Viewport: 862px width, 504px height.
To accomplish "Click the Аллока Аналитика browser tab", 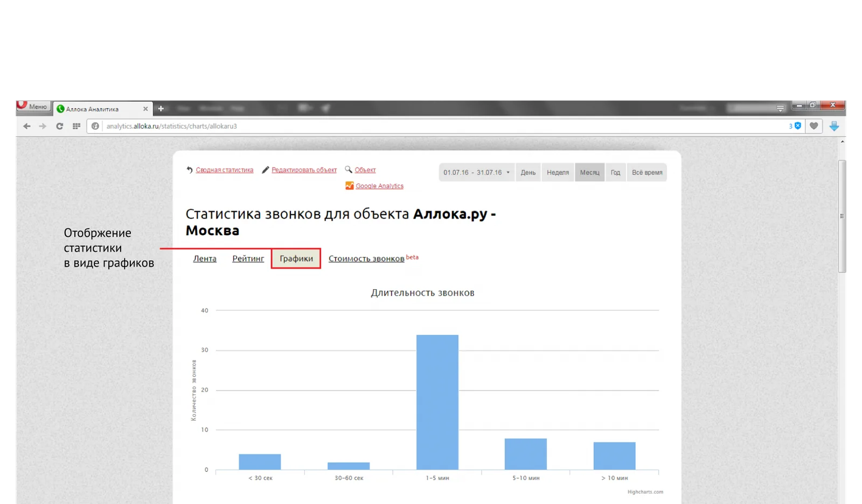I will [x=102, y=109].
